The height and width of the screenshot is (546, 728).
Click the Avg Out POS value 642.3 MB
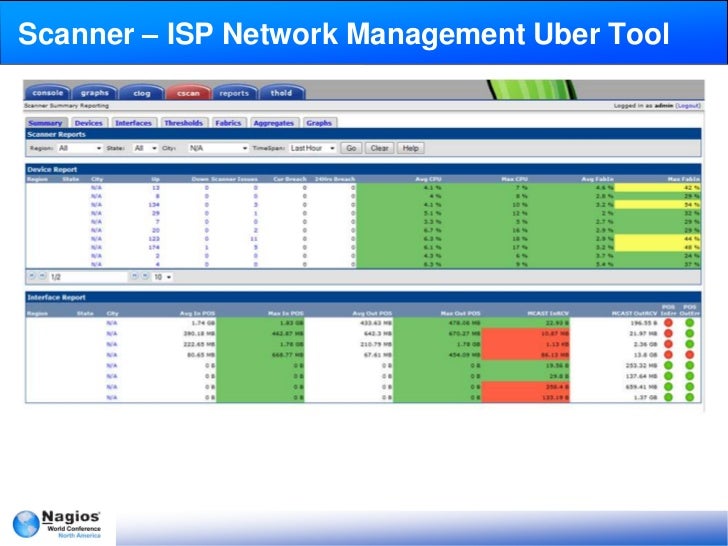point(376,333)
